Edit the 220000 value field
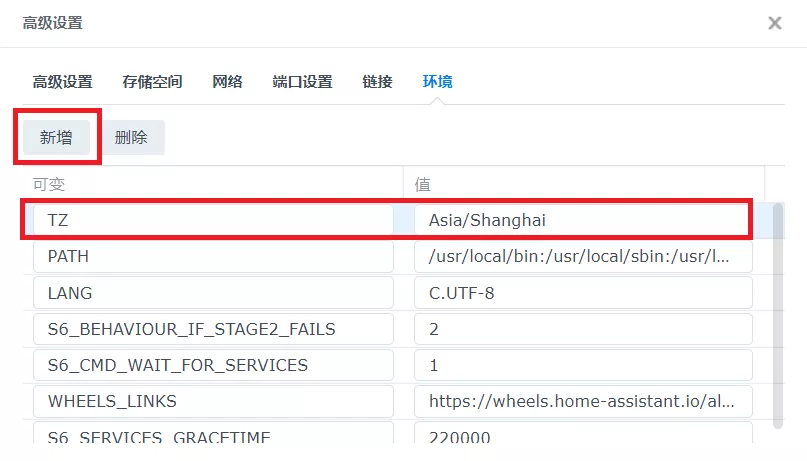The width and height of the screenshot is (807, 461). 583,433
